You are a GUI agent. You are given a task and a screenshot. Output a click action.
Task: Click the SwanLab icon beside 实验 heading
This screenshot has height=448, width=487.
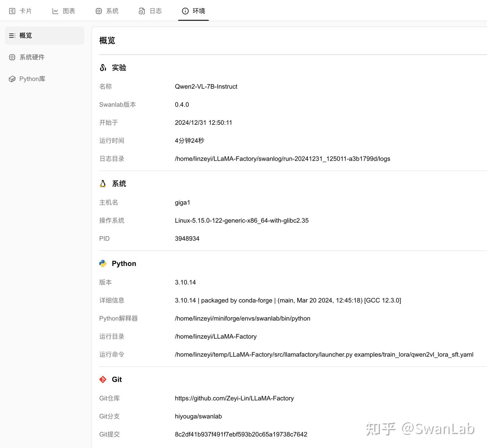click(x=103, y=68)
